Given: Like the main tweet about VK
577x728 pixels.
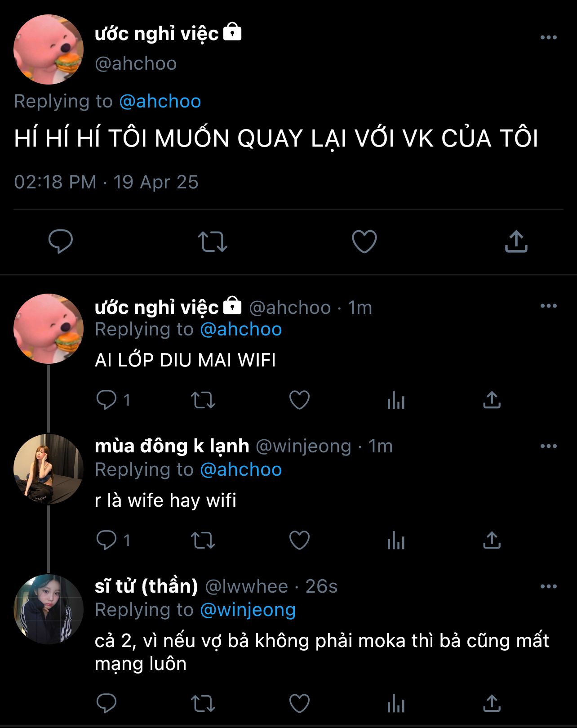Looking at the screenshot, I should pyautogui.click(x=364, y=241).
